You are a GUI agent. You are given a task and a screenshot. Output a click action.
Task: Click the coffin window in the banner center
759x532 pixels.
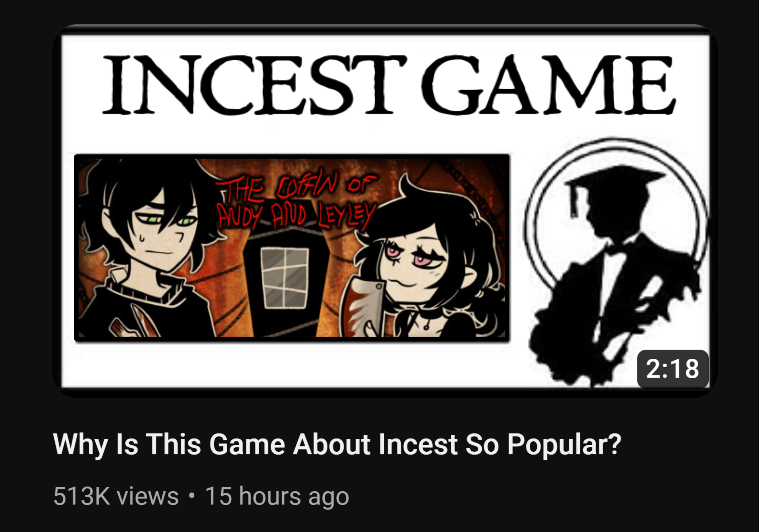click(x=285, y=278)
